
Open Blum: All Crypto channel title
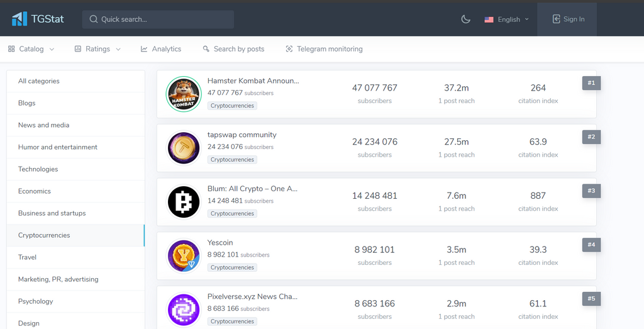coord(252,189)
